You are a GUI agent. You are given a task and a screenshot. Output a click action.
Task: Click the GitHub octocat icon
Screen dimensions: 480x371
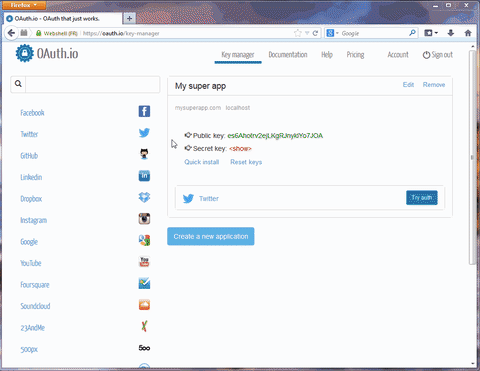tap(144, 154)
